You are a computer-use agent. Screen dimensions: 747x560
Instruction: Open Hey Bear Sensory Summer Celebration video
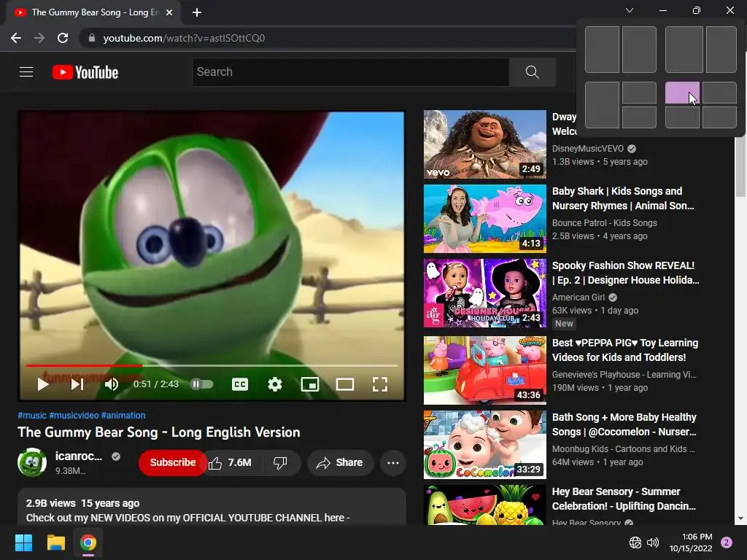pyautogui.click(x=624, y=499)
